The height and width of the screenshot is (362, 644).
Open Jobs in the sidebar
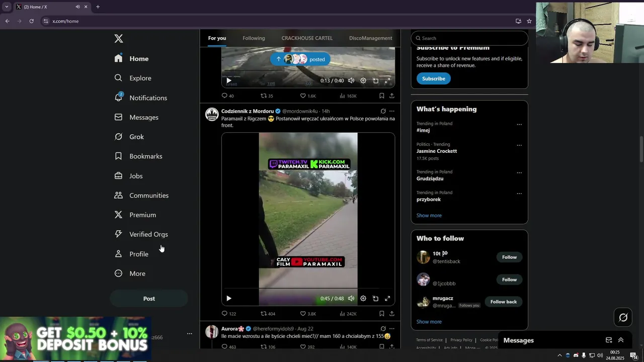click(128, 176)
